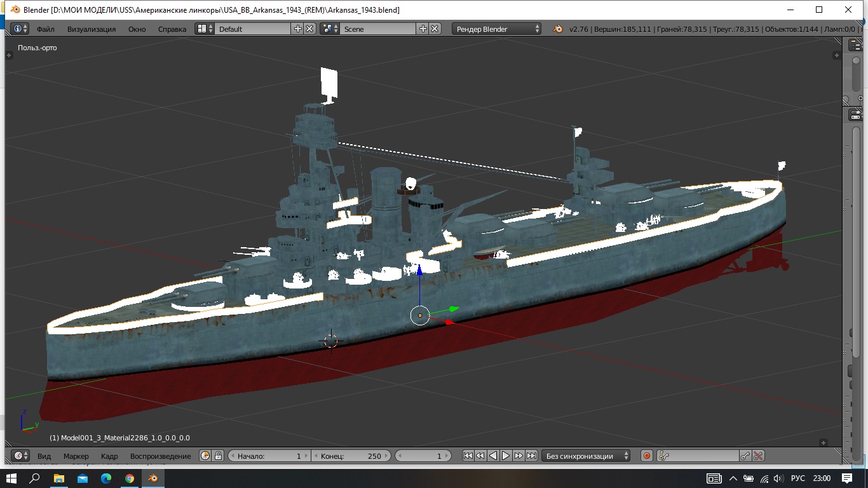Delete the Default screen layout

coord(309,29)
